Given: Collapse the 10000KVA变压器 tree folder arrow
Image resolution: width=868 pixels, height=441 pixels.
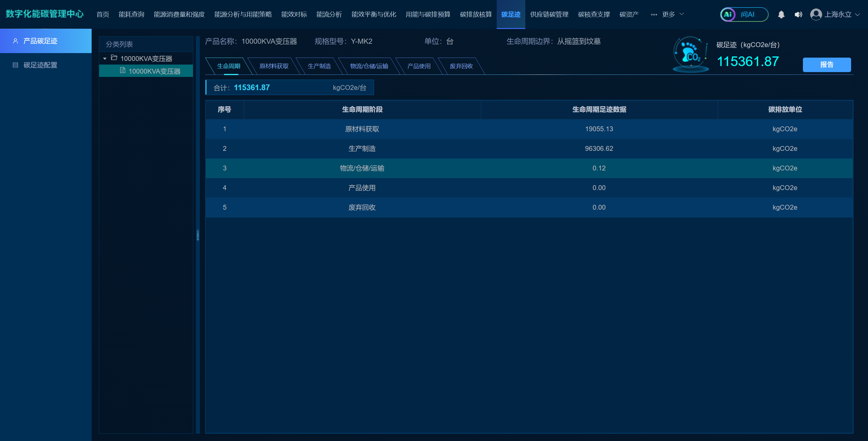Looking at the screenshot, I should point(105,59).
